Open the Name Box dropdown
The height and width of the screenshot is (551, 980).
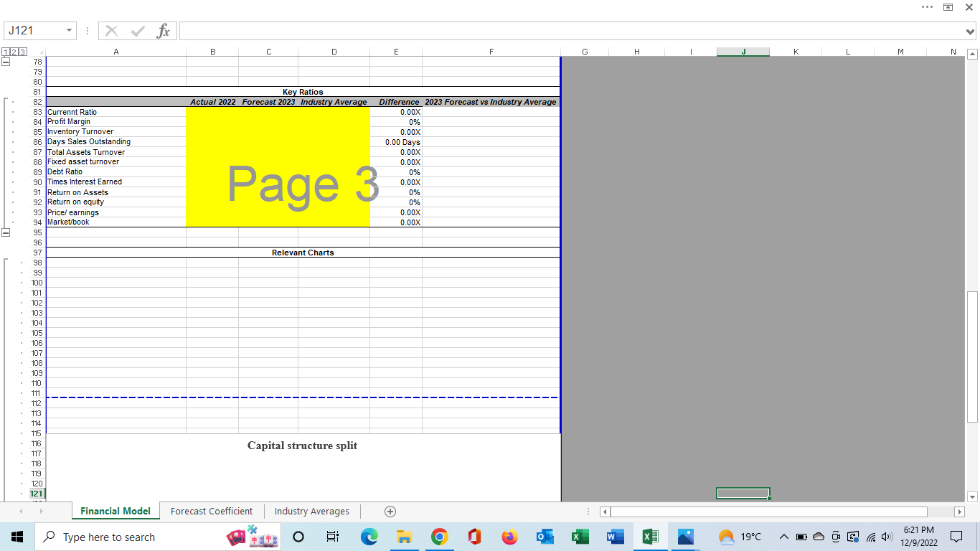[69, 30]
